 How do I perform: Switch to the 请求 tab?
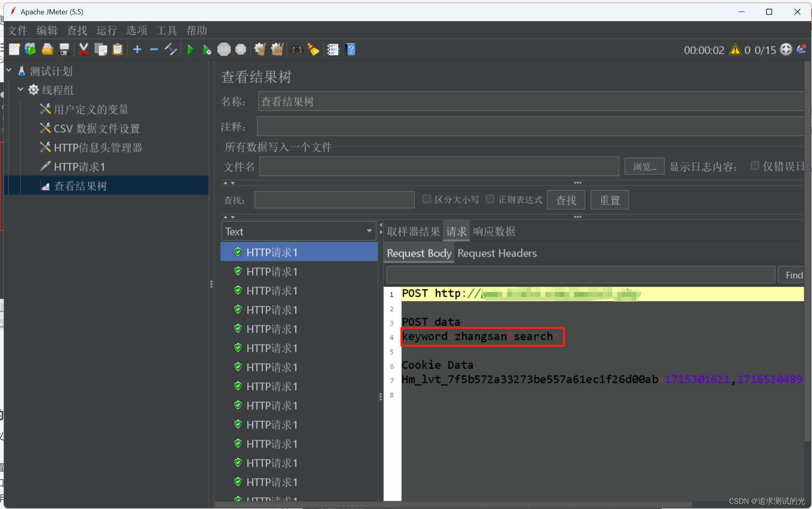click(456, 231)
